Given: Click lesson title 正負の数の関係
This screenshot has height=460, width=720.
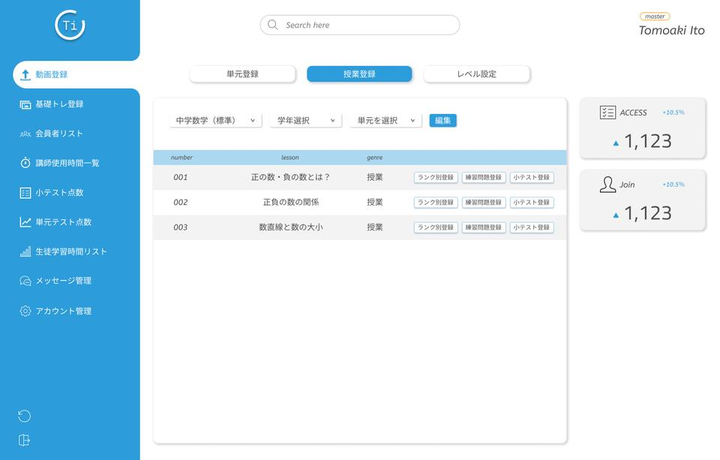Looking at the screenshot, I should (291, 202).
